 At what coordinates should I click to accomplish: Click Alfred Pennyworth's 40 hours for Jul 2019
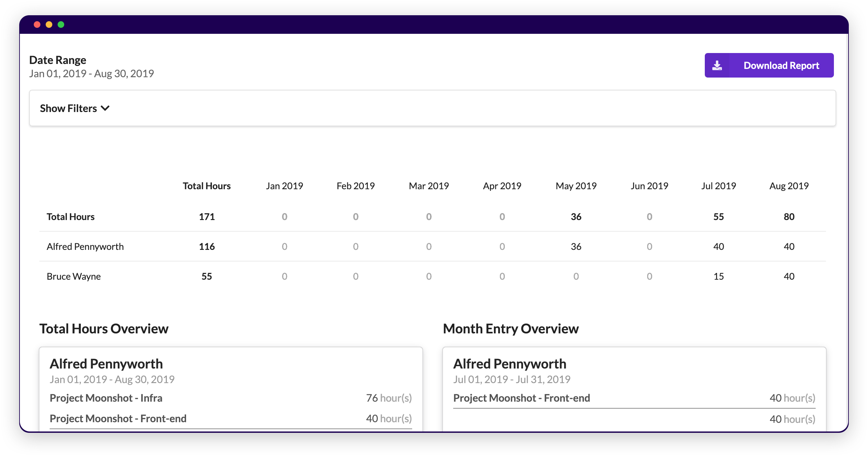718,247
